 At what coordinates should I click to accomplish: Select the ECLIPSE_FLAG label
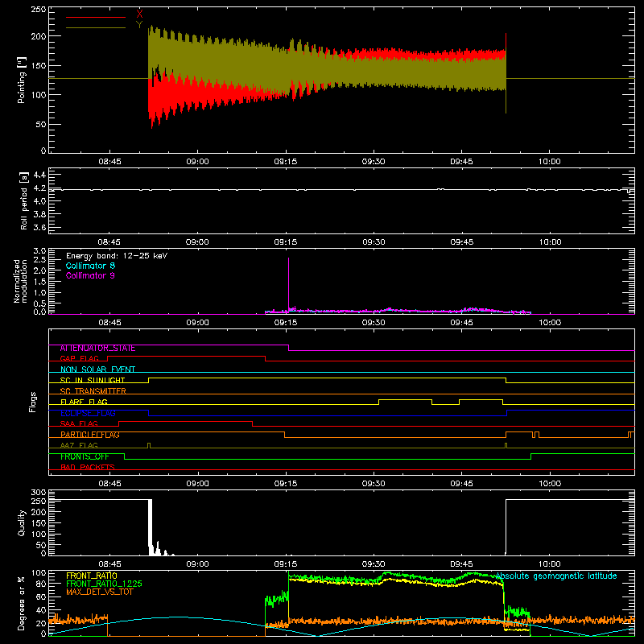pyautogui.click(x=88, y=413)
